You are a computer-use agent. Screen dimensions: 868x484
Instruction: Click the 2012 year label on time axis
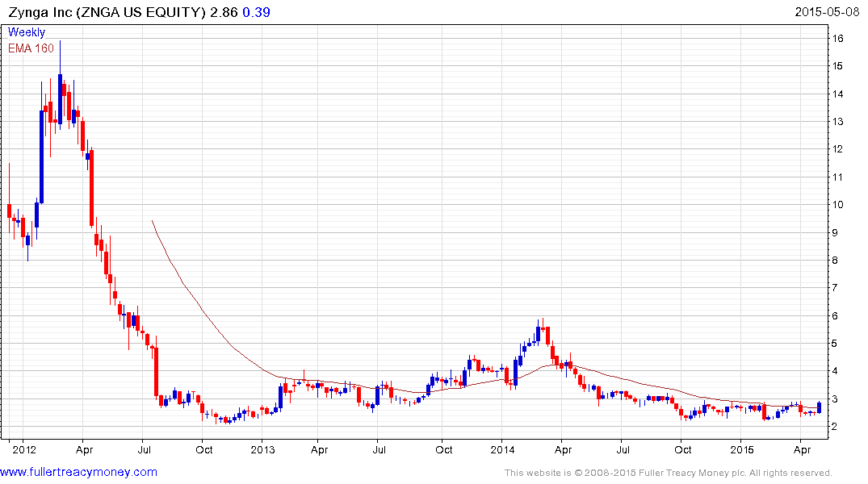23,449
